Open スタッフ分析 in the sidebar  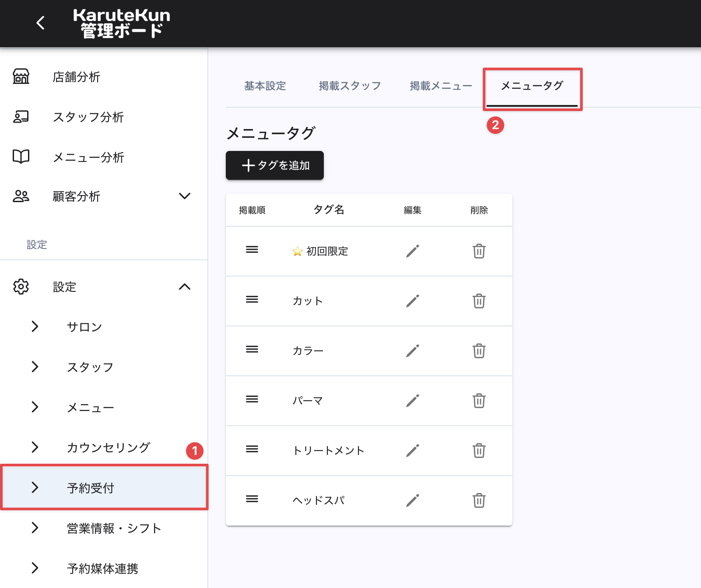click(104, 117)
